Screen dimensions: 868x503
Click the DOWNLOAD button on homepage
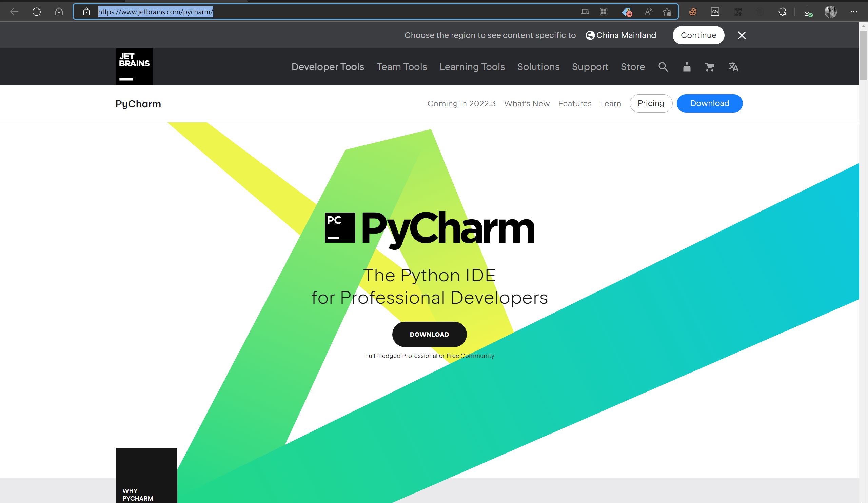(430, 334)
